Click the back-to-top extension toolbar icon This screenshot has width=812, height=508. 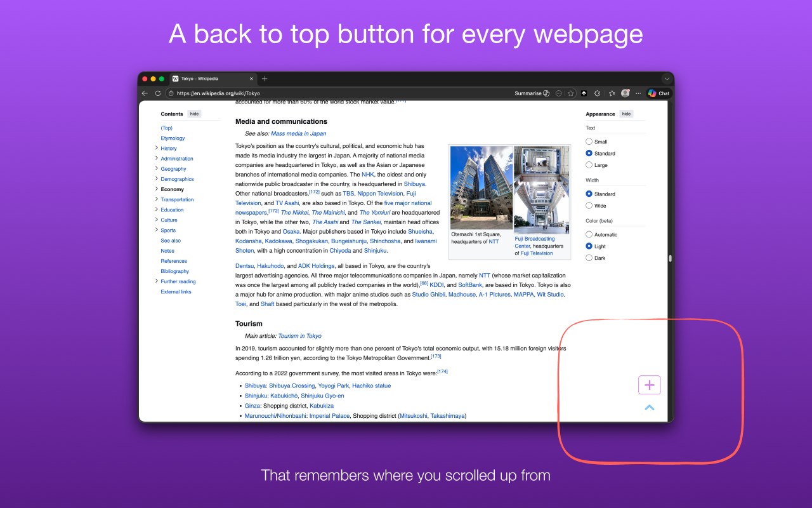[584, 93]
